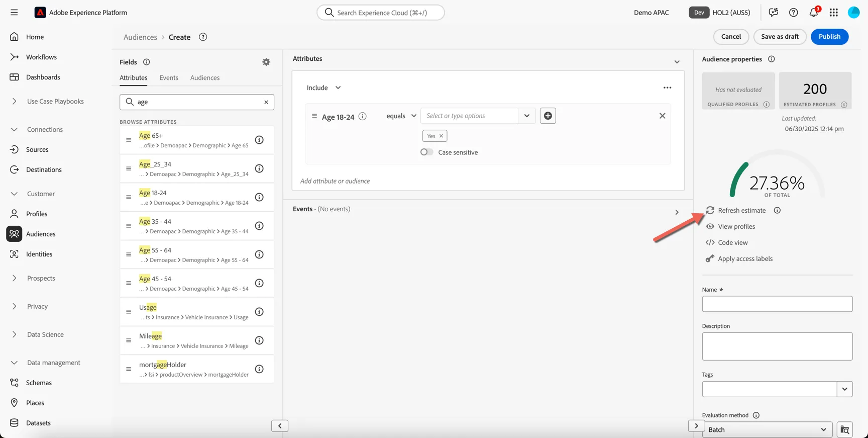
Task: Remove the Age 18-24 rule
Action: tap(663, 116)
